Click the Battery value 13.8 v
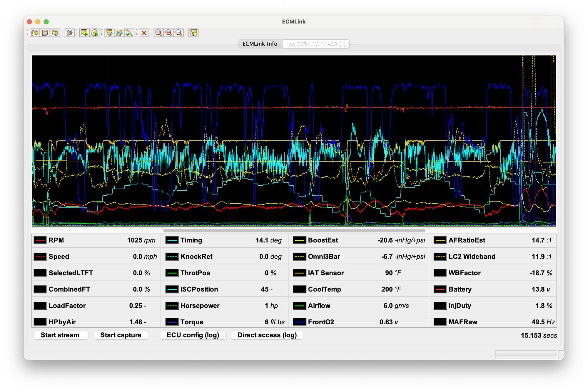Screen dimensions: 588x391 point(541,289)
